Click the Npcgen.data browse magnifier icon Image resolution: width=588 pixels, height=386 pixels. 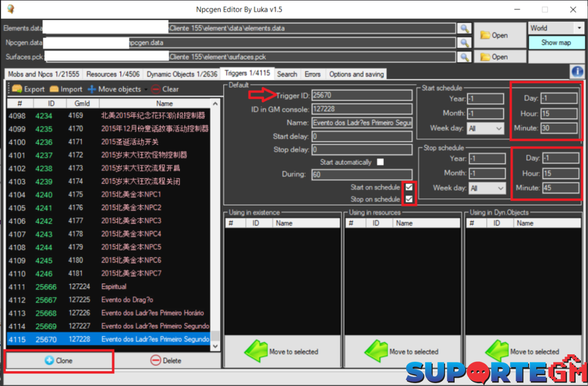coord(464,43)
